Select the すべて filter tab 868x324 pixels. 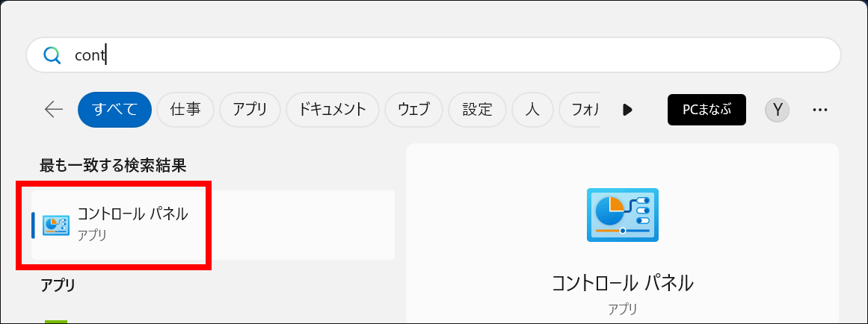(115, 110)
